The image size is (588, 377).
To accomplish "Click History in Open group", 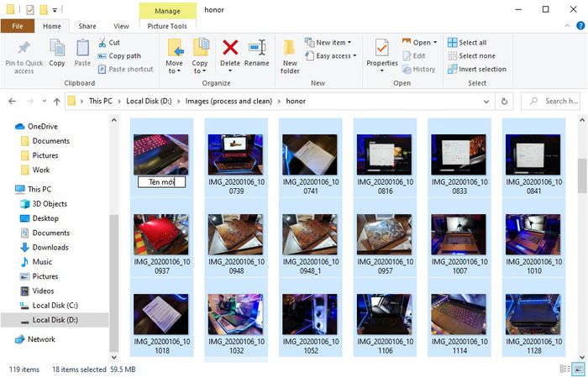I will [x=418, y=69].
